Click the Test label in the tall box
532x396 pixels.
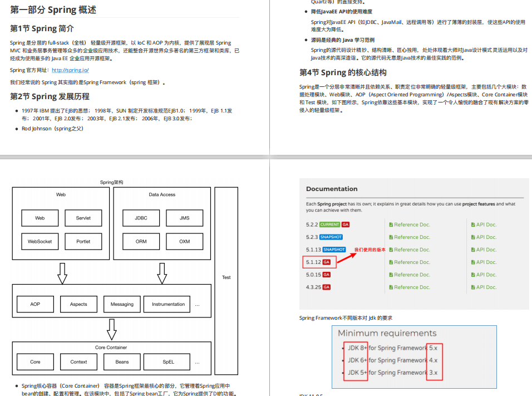click(226, 277)
